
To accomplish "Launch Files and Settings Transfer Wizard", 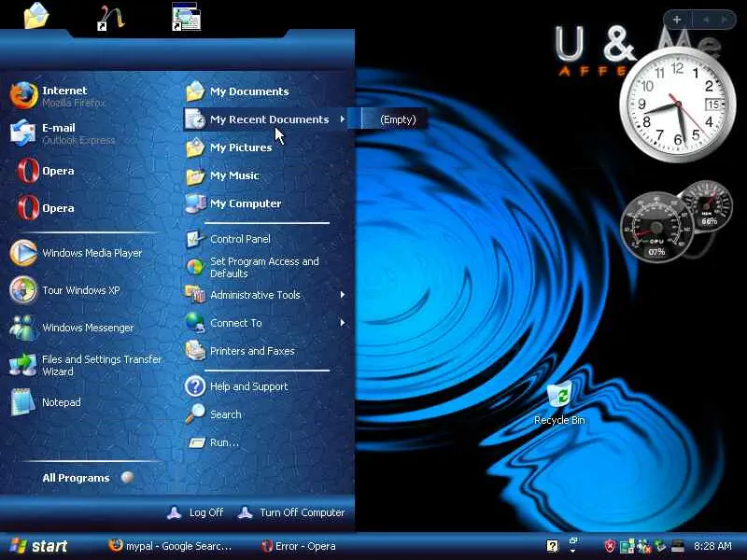I will pyautogui.click(x=86, y=365).
